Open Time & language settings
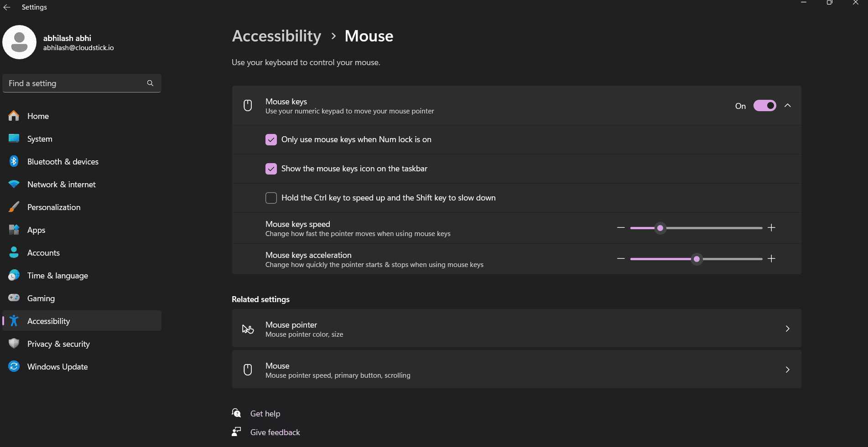This screenshot has height=447, width=868. (57, 276)
